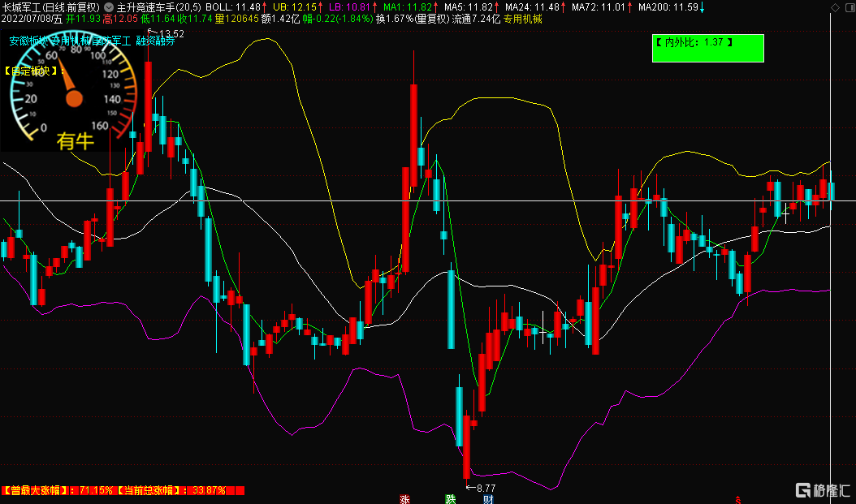Viewport: 856px width, 504px height.
Task: Click the float value 流通7.24亿
Action: [476, 19]
